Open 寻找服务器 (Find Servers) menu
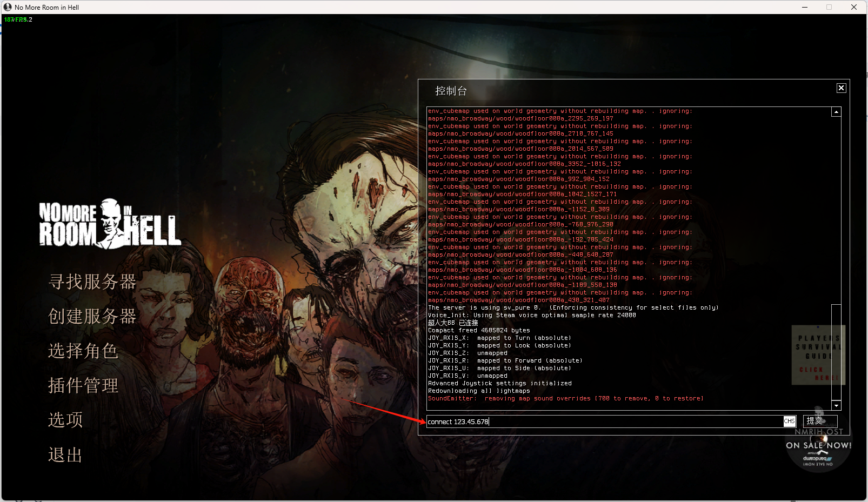Image resolution: width=868 pixels, height=502 pixels. (x=92, y=282)
